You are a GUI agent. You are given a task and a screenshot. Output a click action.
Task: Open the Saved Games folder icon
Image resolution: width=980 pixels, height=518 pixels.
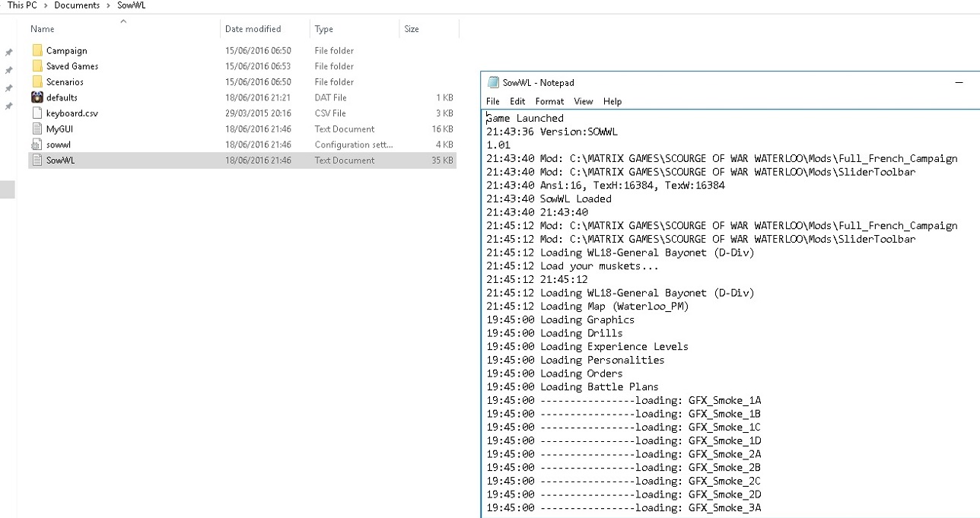[37, 66]
